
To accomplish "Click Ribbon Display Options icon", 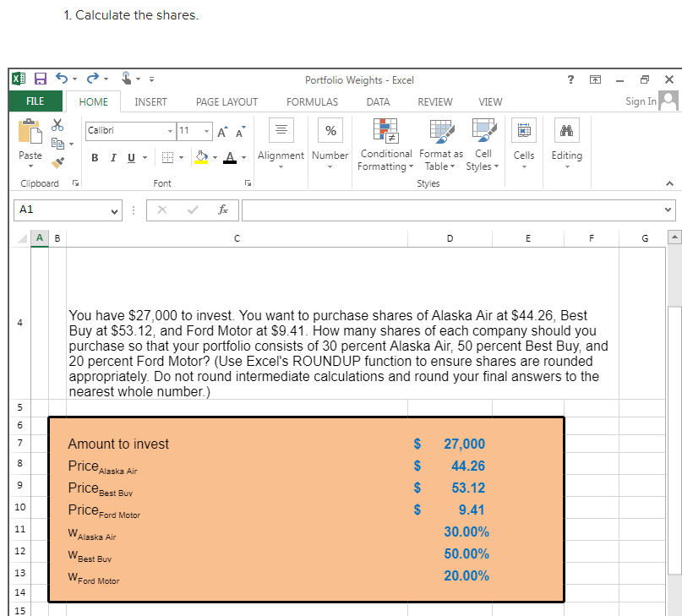I will [x=595, y=79].
